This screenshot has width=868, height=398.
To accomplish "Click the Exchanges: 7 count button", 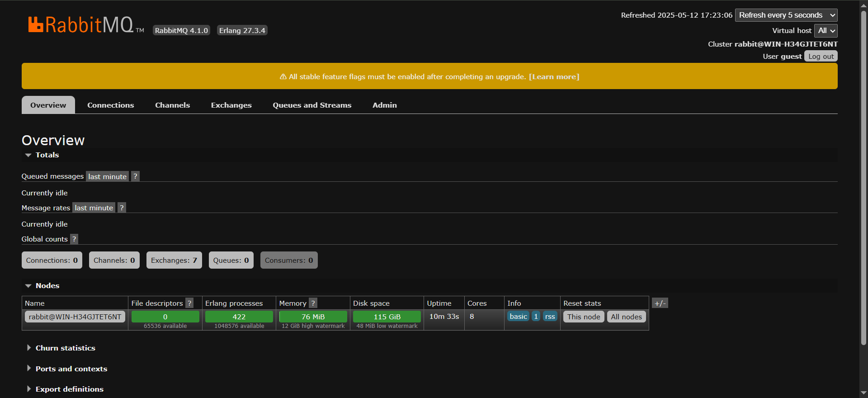I will tap(174, 260).
